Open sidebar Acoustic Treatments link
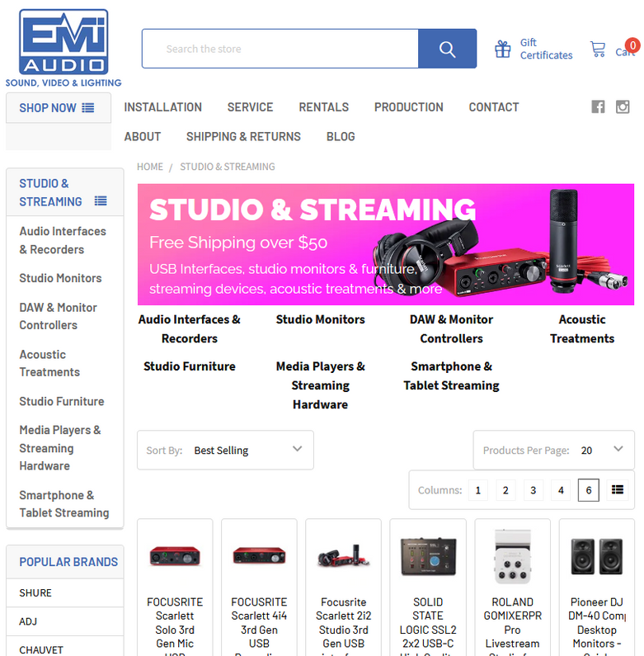644x656 pixels. click(49, 363)
